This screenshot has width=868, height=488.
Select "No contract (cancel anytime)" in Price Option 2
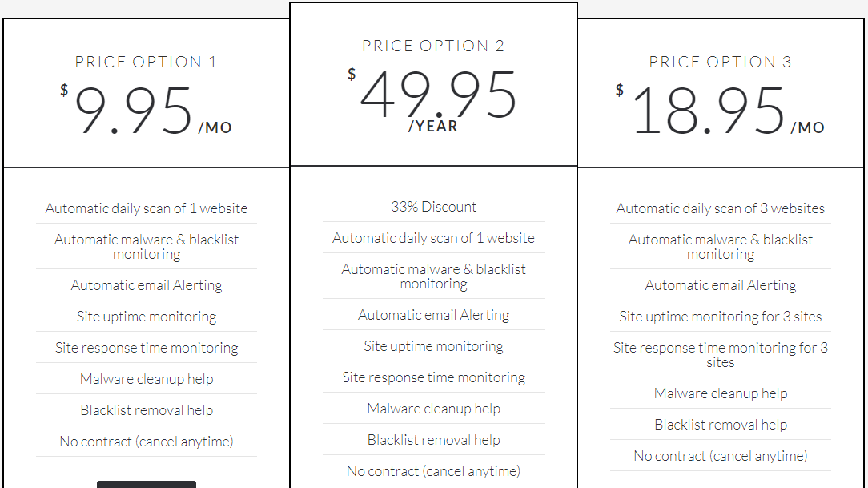coord(433,471)
